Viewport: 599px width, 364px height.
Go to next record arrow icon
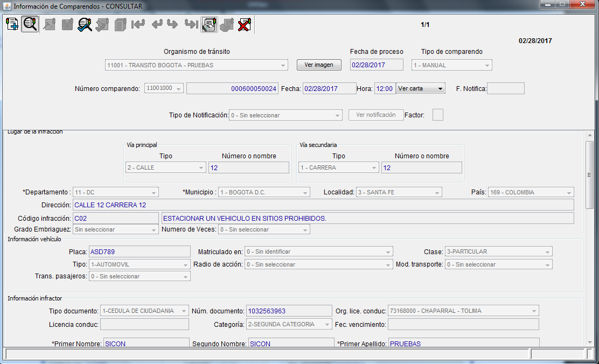pos(172,24)
